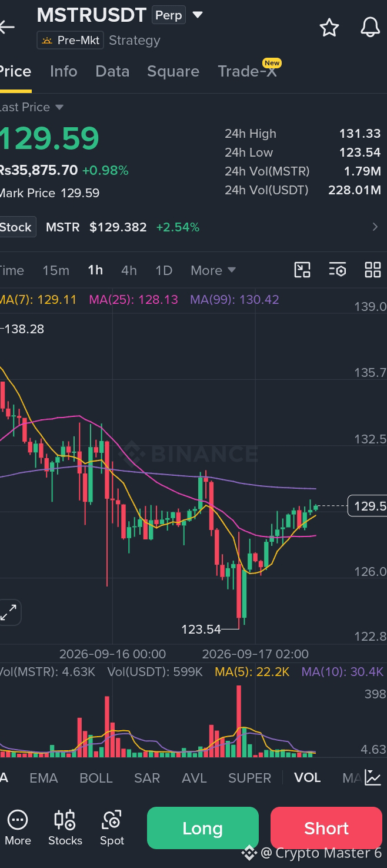The width and height of the screenshot is (387, 868).
Task: Select the 15m timeframe
Action: pos(56,270)
